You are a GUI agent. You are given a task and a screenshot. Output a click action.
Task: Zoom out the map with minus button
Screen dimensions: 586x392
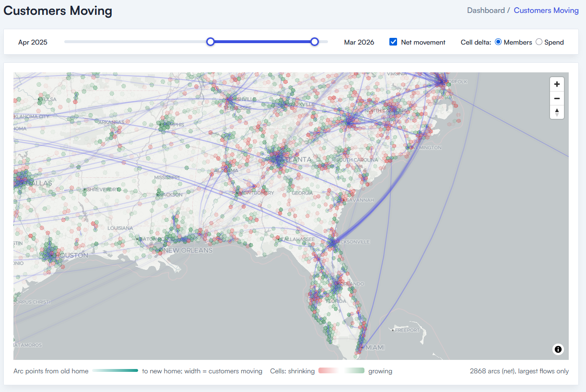557,98
